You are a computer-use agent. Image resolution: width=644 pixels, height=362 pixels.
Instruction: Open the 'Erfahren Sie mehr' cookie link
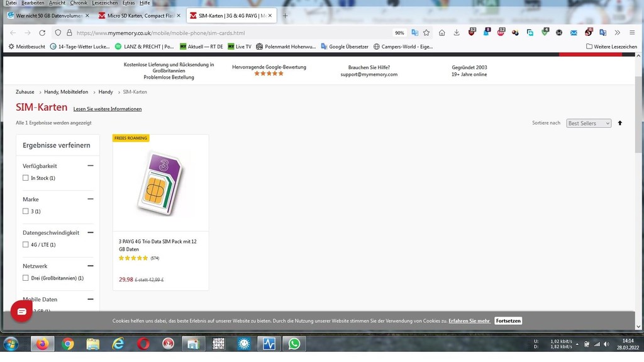(x=469, y=321)
